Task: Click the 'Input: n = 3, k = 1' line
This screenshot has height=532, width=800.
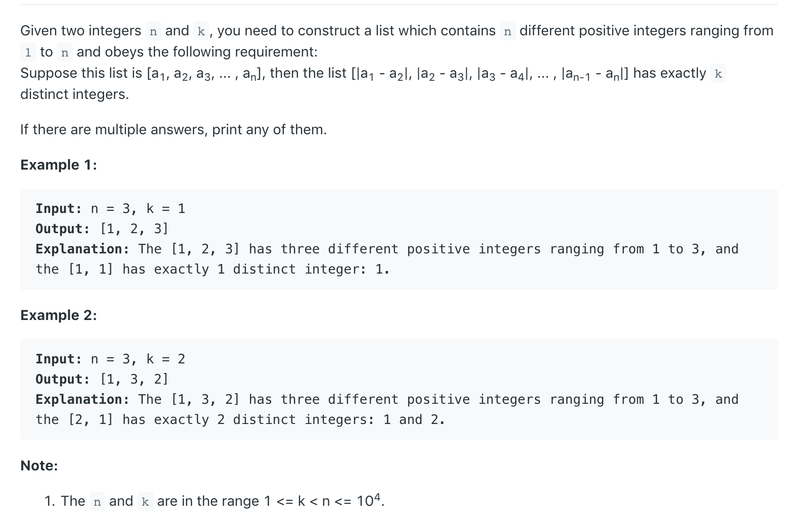Action: 110,208
